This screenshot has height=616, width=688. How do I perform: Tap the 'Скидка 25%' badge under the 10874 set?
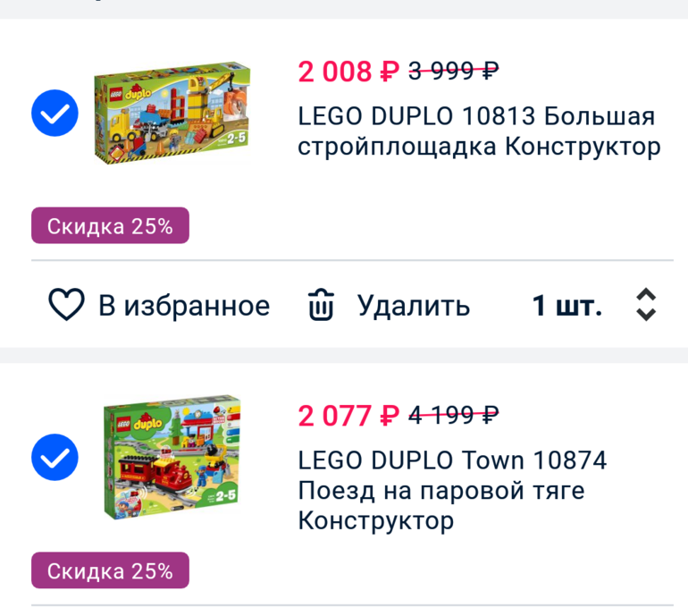(110, 570)
